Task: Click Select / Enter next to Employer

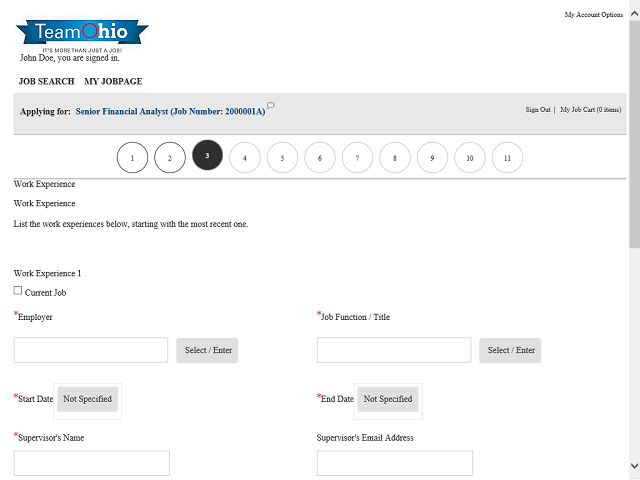Action: (x=207, y=350)
